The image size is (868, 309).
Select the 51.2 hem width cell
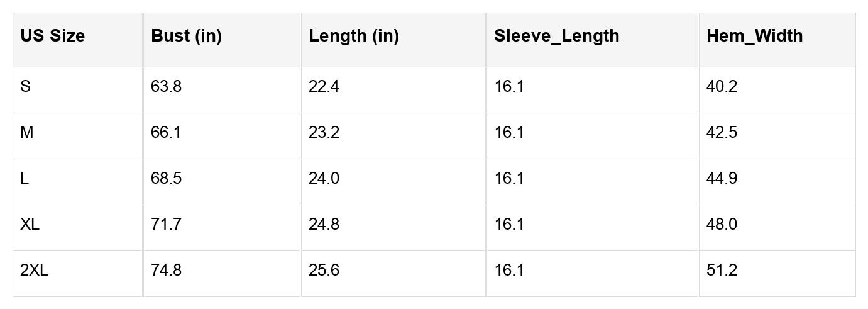click(722, 271)
